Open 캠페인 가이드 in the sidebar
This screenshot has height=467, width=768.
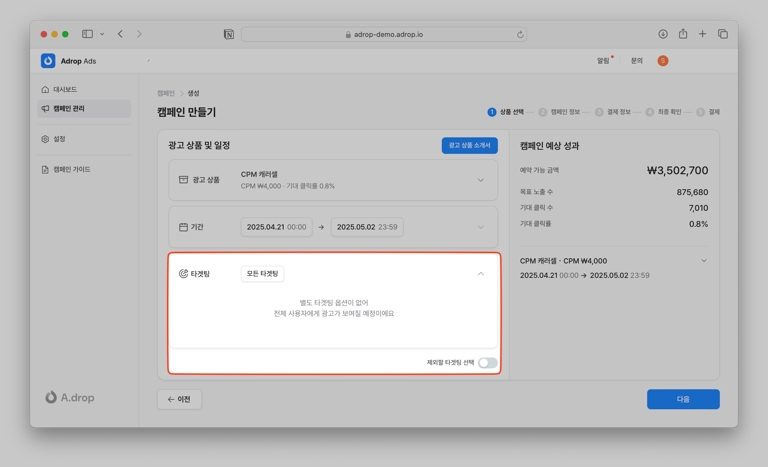pyautogui.click(x=71, y=169)
